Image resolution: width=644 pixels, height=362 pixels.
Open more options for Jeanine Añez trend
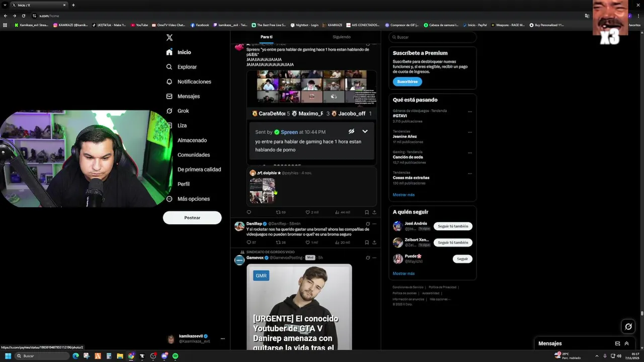tap(470, 132)
